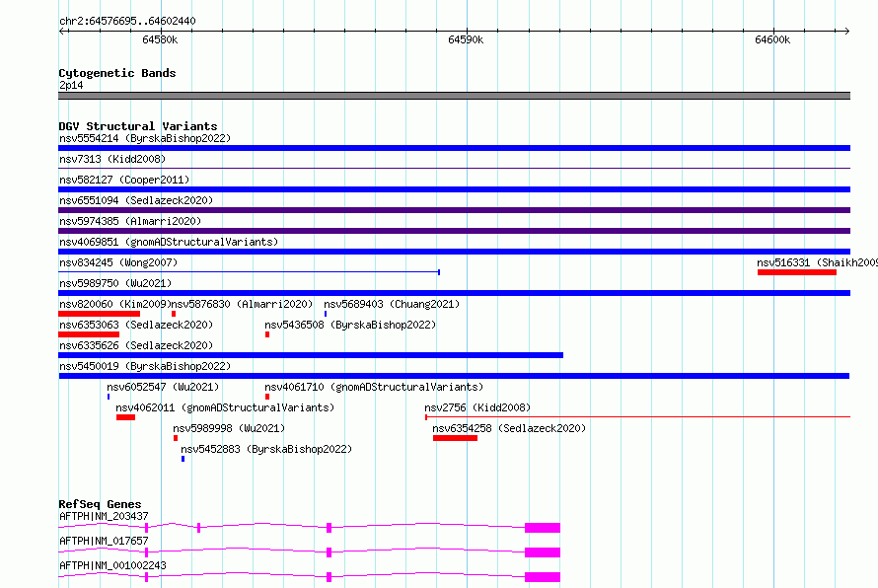Select the Cytogenetic Bands track title
Image resolution: width=878 pixels, height=588 pixels.
pos(117,73)
